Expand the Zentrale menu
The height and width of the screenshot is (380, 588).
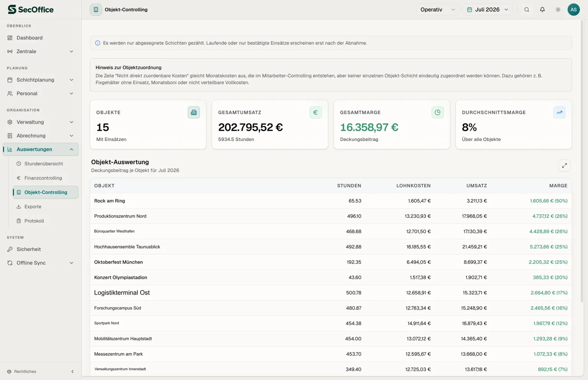click(x=41, y=51)
